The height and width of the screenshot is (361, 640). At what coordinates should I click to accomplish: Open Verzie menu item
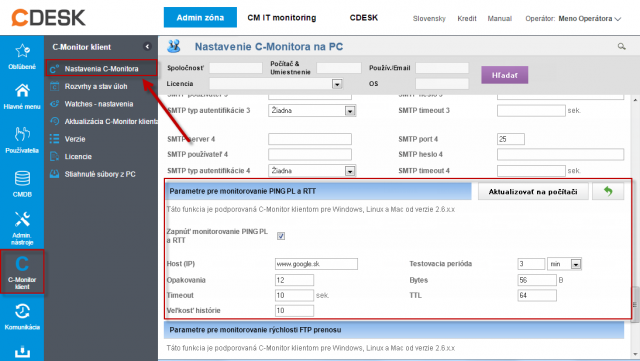(x=75, y=139)
